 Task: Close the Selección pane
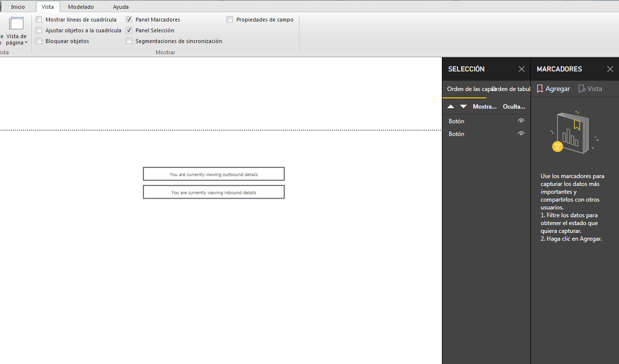click(522, 69)
